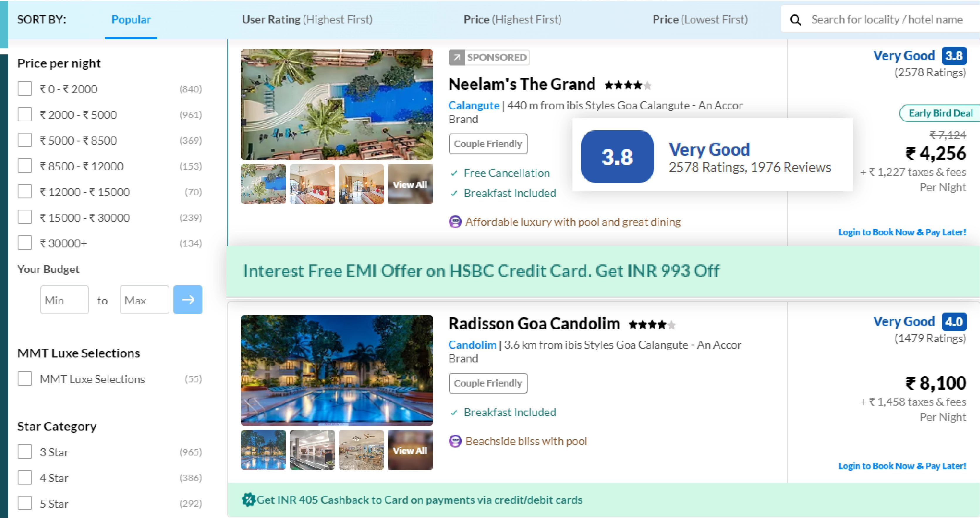The image size is (980, 518).
Task: Expand Price Highest First dropdown
Action: 511,19
